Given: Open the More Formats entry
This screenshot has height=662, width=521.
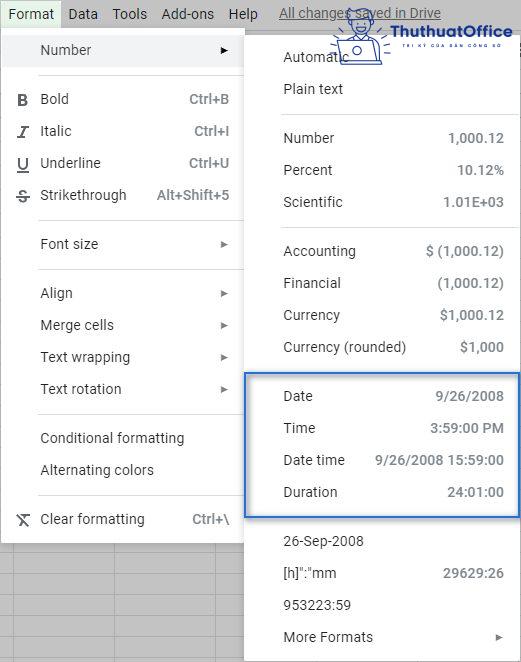Looking at the screenshot, I should (382, 638).
